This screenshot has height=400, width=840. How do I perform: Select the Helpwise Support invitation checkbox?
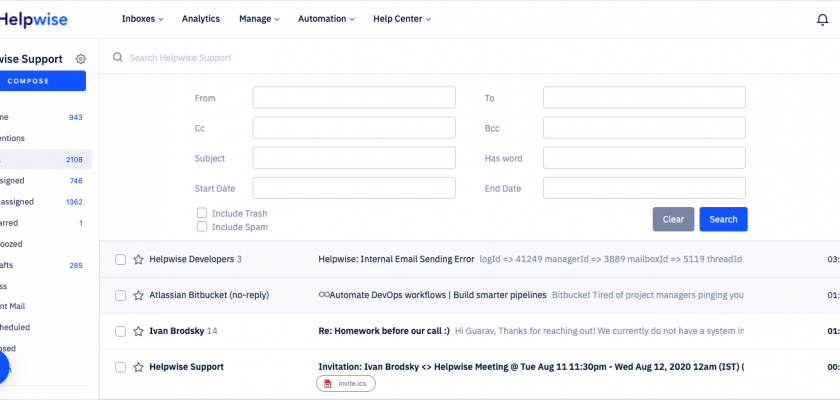pos(121,367)
